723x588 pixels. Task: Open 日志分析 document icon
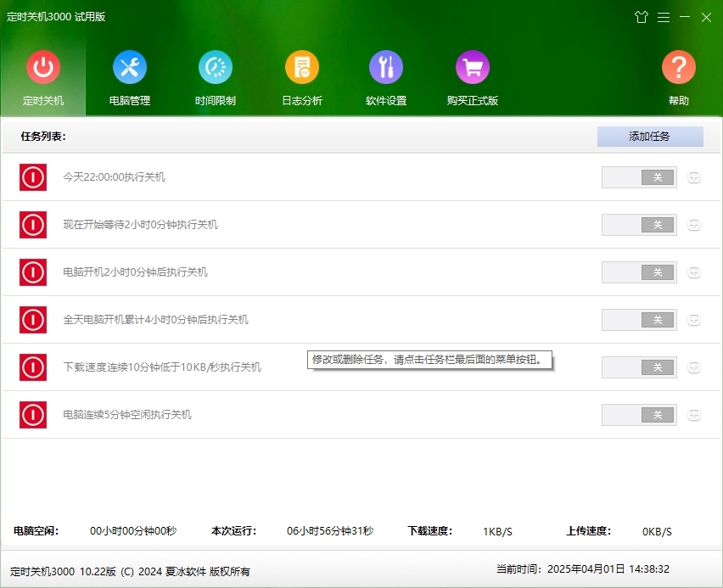[x=302, y=67]
